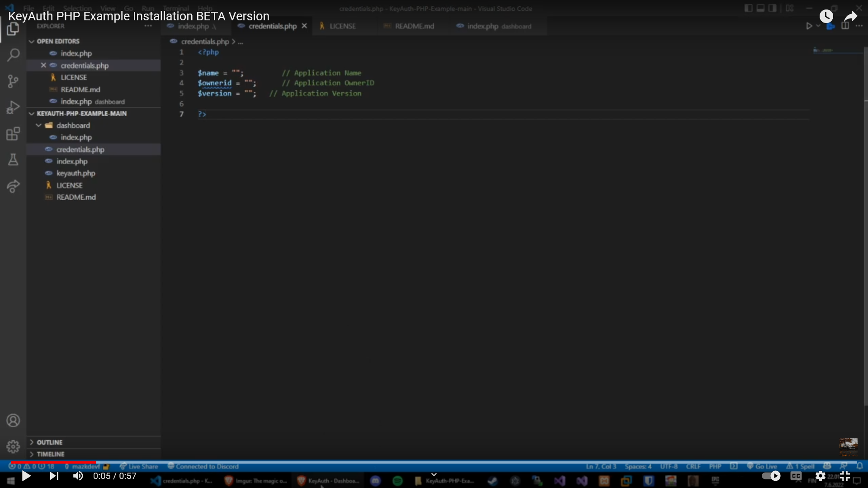The image size is (868, 488).
Task: Play the video
Action: (x=26, y=476)
